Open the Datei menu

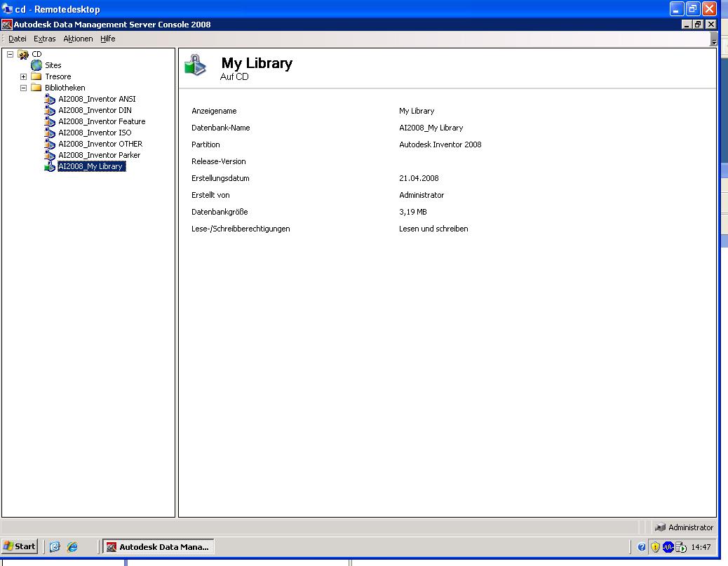coord(17,39)
